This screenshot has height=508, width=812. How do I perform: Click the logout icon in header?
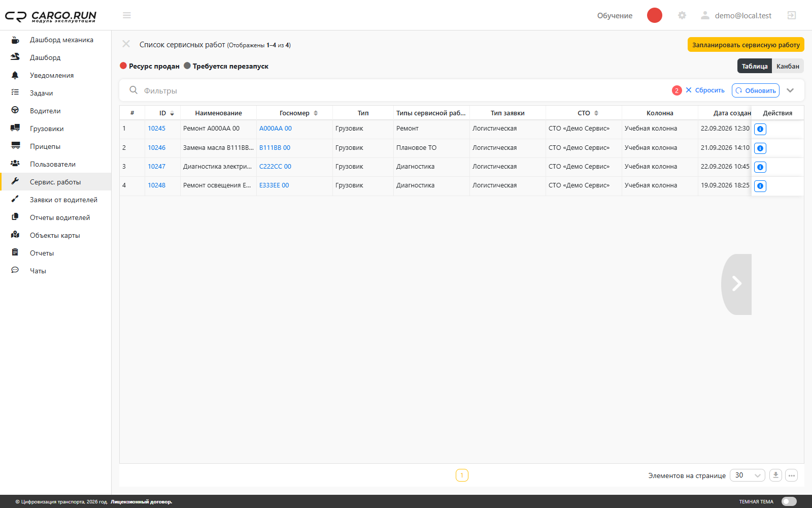[x=792, y=15]
